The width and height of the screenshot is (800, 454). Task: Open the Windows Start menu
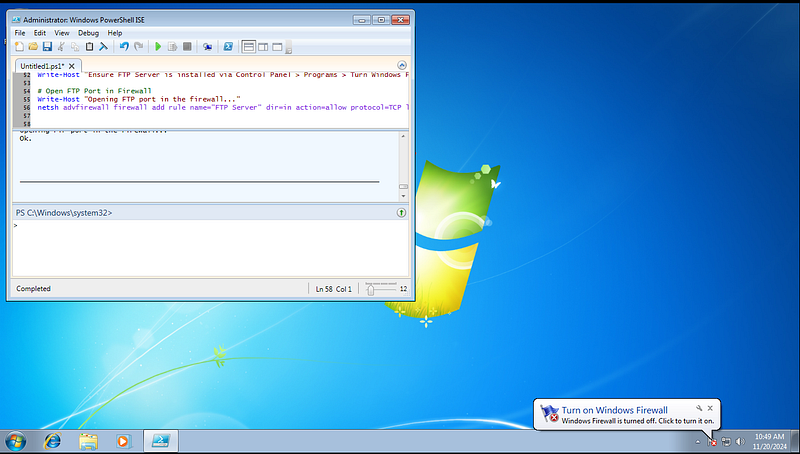pos(15,441)
